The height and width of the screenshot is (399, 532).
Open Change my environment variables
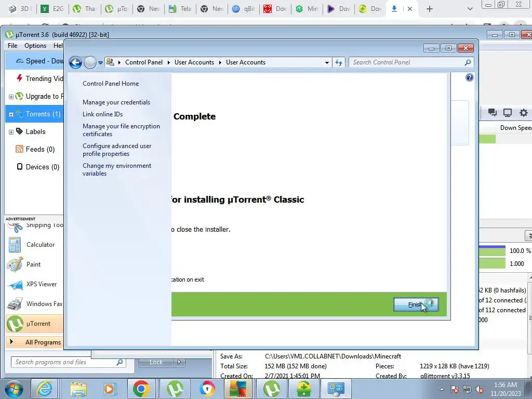click(117, 169)
